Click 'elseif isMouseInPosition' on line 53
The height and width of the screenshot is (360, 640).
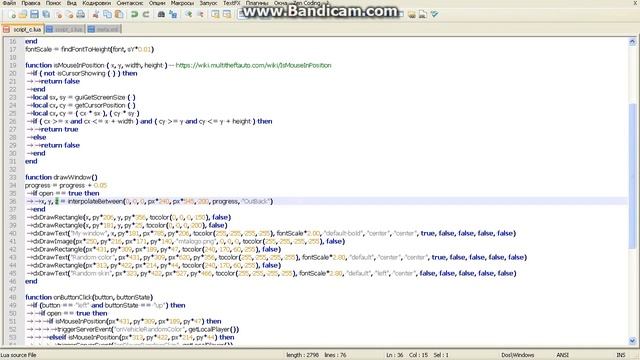click(84, 337)
